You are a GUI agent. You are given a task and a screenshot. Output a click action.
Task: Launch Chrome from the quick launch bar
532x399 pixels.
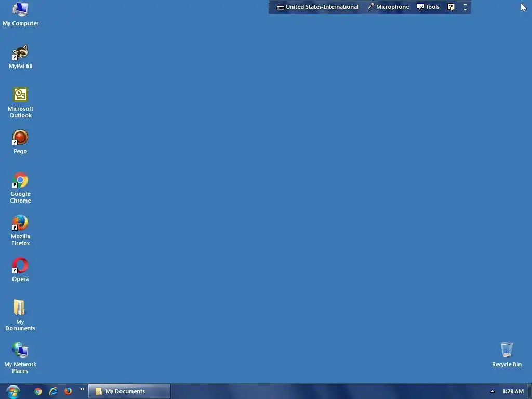(38, 391)
